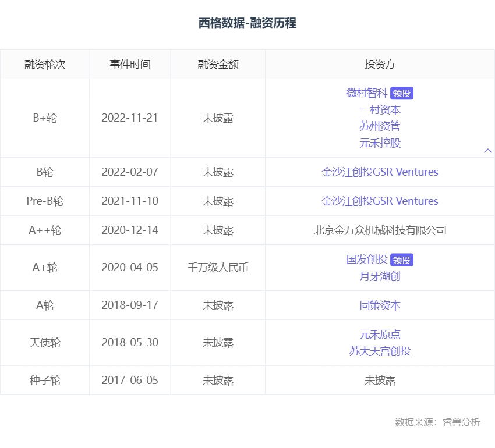
Task: Click the 事件时间 column header
Action: click(x=130, y=65)
